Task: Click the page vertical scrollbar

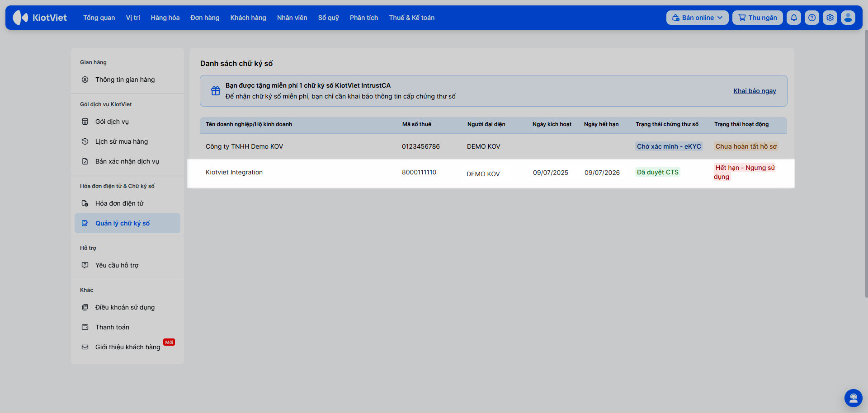Action: tap(866, 163)
